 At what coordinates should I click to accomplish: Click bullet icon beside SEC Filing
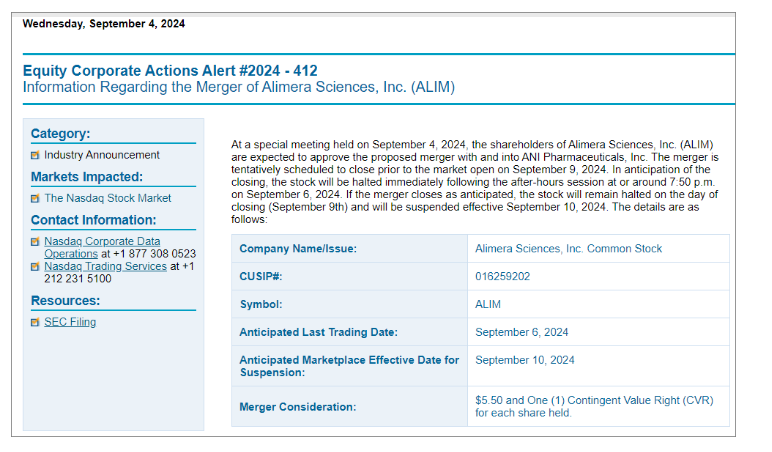tap(35, 322)
